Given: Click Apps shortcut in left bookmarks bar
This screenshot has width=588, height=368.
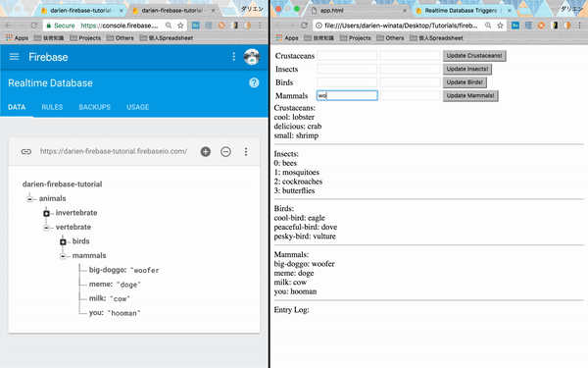Looking at the screenshot, I should [18, 38].
